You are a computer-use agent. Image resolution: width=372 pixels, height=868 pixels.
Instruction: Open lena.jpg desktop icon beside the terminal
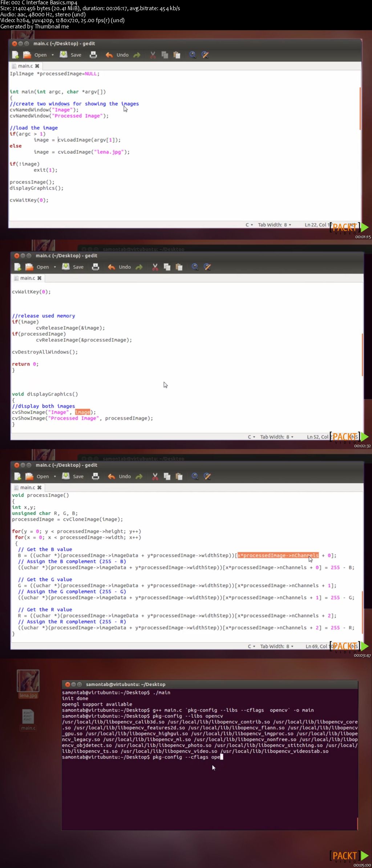(x=28, y=684)
